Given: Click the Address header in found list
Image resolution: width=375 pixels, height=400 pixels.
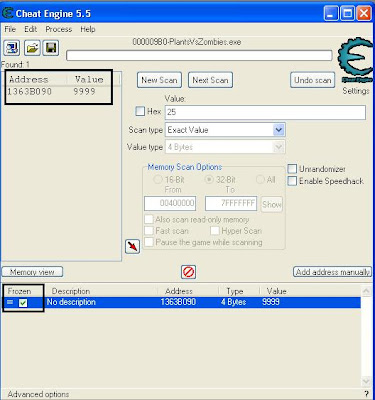Looking at the screenshot, I should (29, 79).
